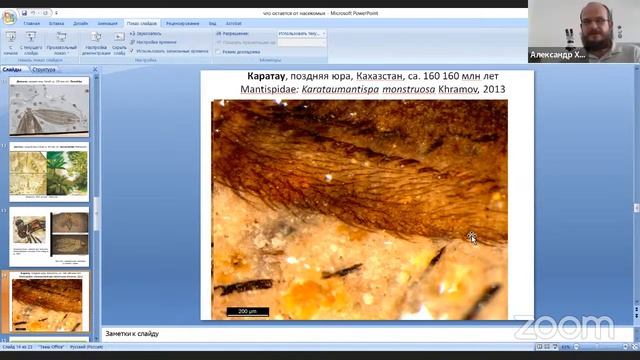This screenshot has width=640, height=360.
Task: Open the disabled 'Показать презентацию на' dropdown
Action: pyautogui.click(x=302, y=42)
